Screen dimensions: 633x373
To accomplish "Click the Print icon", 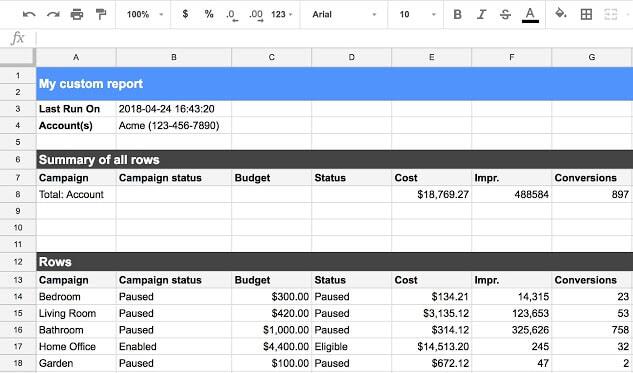I will [x=77, y=15].
